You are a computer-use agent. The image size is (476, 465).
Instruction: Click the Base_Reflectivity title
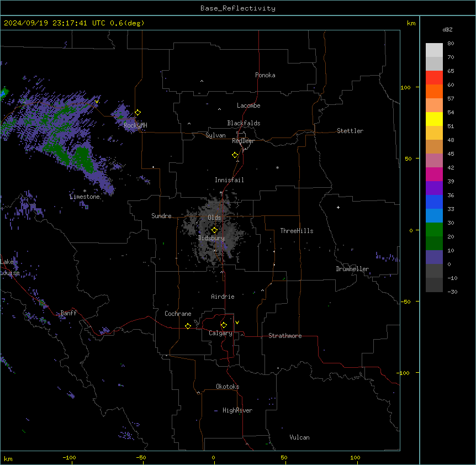tap(238, 8)
